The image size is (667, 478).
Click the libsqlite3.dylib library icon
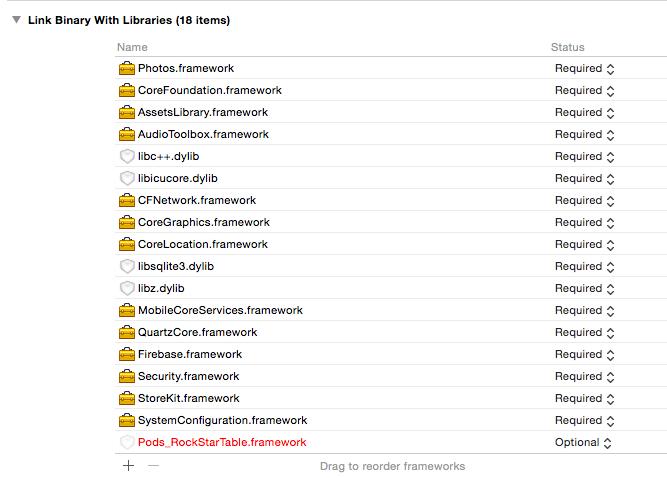click(x=127, y=266)
